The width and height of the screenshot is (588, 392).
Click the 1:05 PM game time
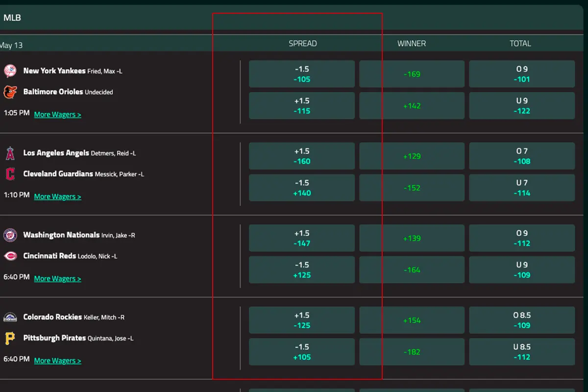17,113
